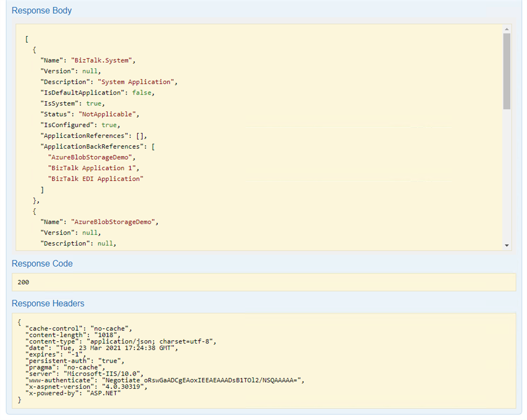This screenshot has width=527, height=420.
Task: Click the NotApplicable status value
Action: 109,114
